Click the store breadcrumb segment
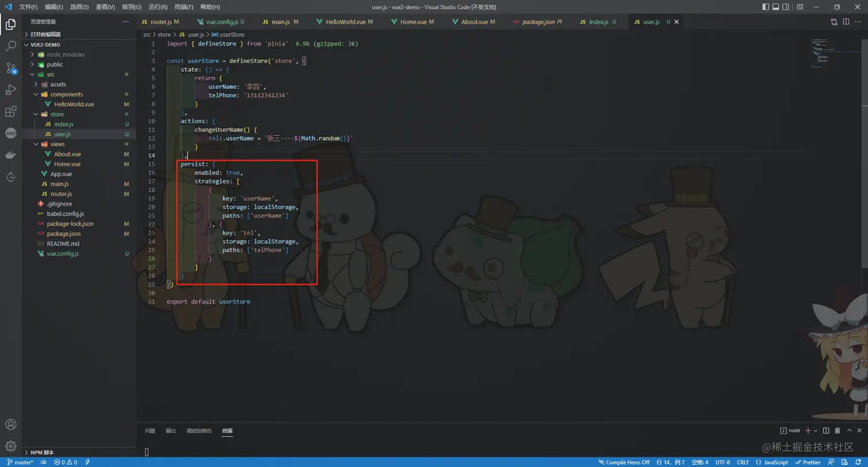The height and width of the screenshot is (467, 868). 164,34
